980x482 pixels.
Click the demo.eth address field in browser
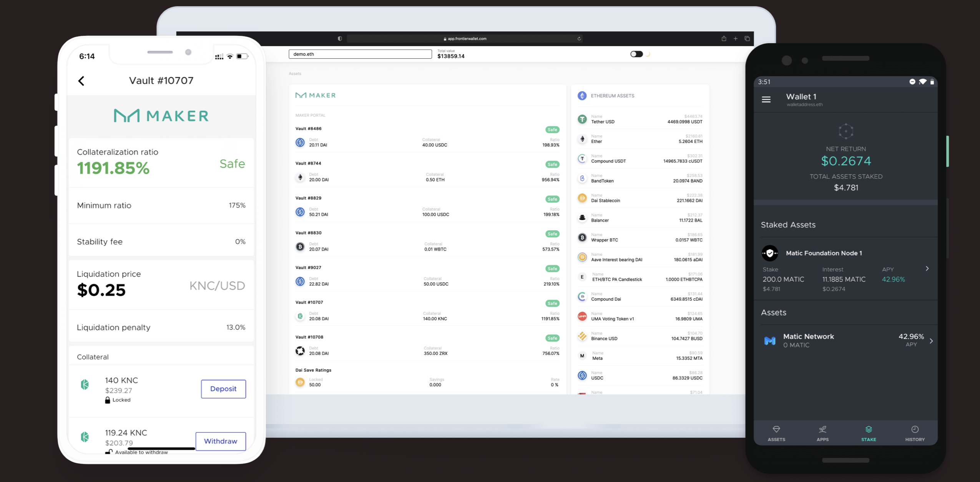(360, 54)
